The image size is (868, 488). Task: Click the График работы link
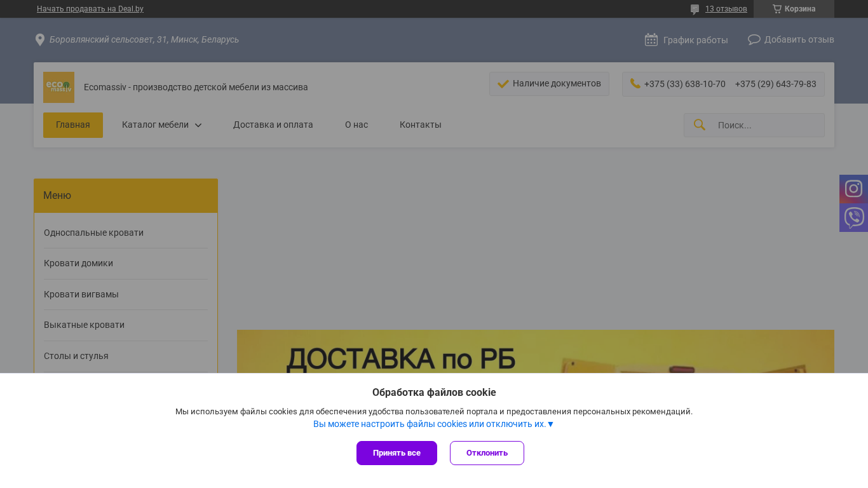point(696,40)
